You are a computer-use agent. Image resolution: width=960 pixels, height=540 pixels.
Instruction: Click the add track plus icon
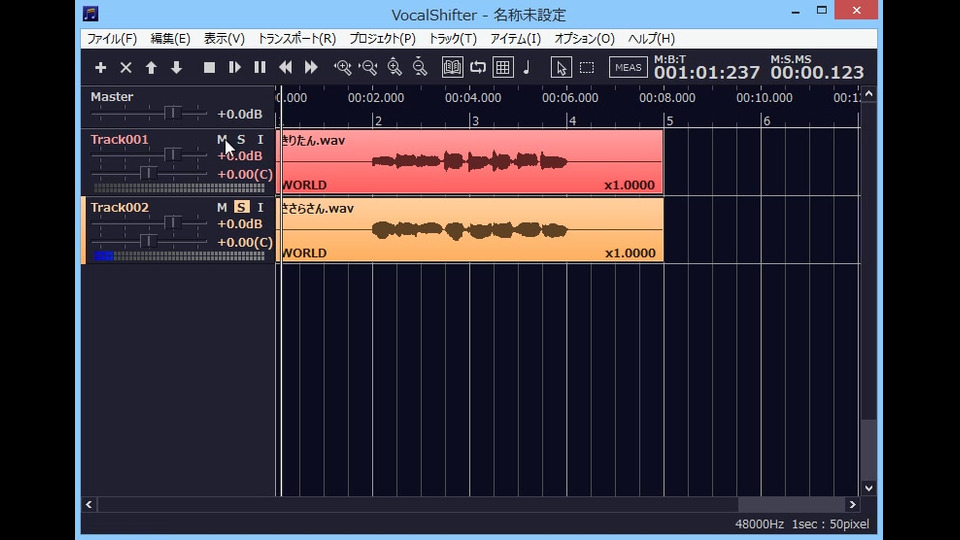click(x=100, y=67)
